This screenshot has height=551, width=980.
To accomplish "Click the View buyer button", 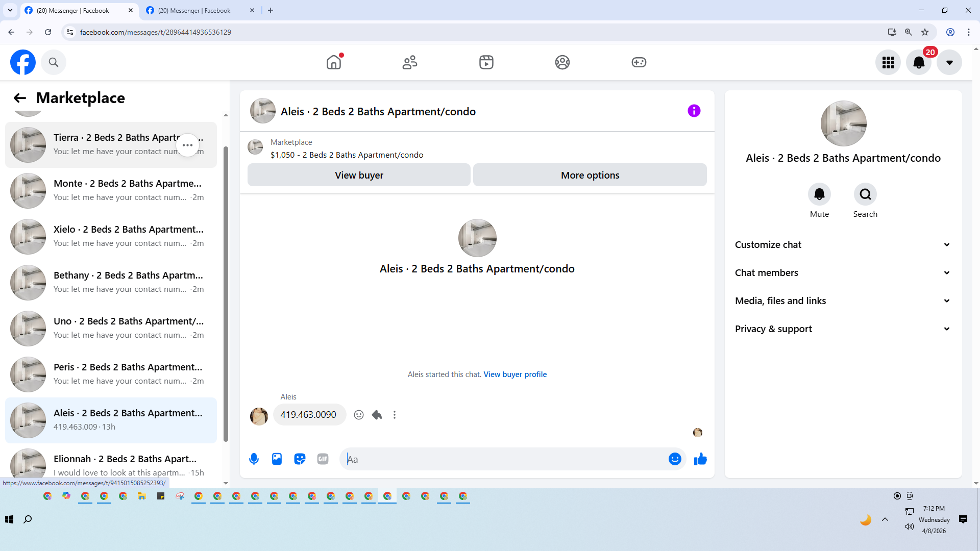I will [359, 175].
